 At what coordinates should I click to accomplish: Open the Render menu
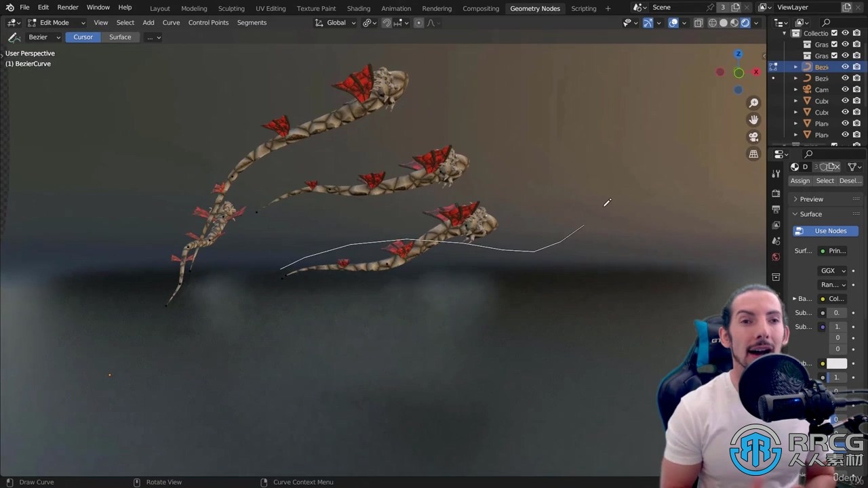coord(68,7)
